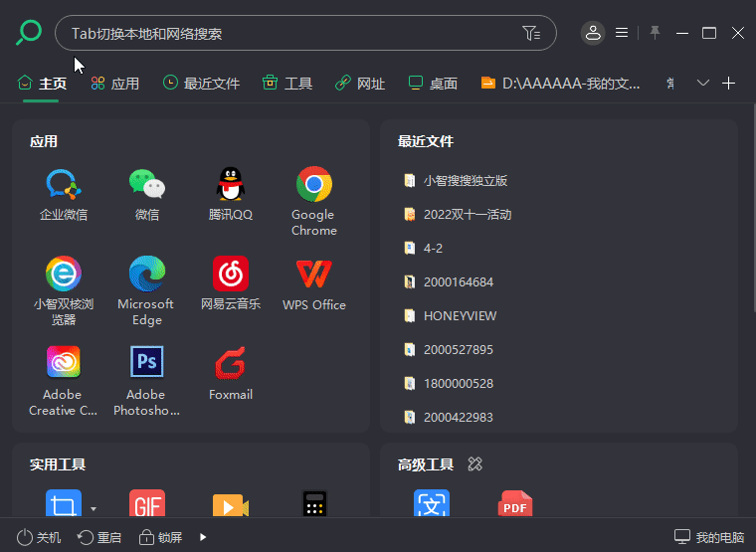Click the 高级工具 section heading
Viewport: 756px width, 552px height.
click(426, 464)
